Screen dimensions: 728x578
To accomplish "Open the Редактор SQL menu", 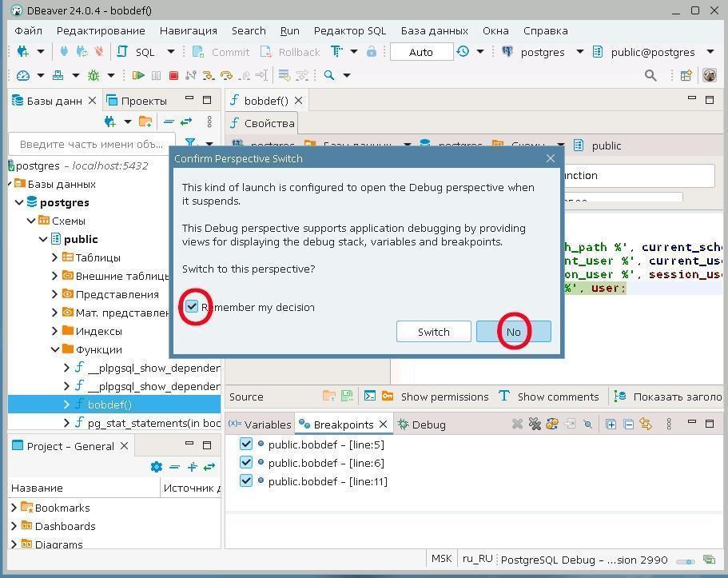I will coord(349,30).
